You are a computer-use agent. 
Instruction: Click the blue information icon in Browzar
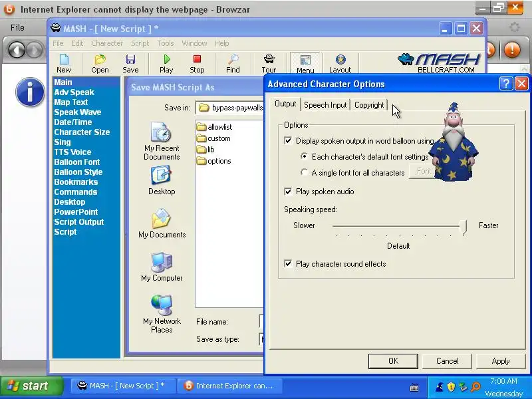coord(30,92)
